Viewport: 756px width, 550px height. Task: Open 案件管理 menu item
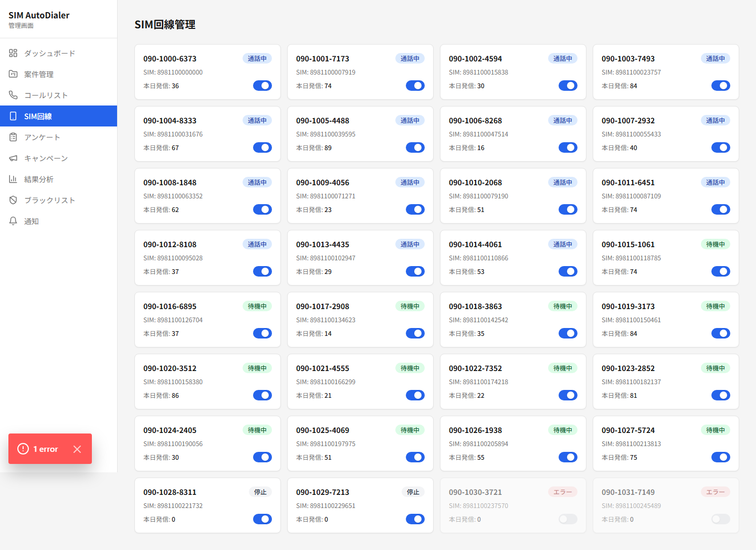click(58, 74)
